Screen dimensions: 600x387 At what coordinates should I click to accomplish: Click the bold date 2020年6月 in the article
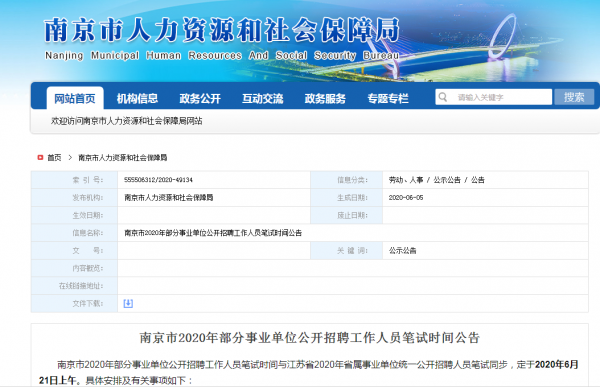coord(557,364)
